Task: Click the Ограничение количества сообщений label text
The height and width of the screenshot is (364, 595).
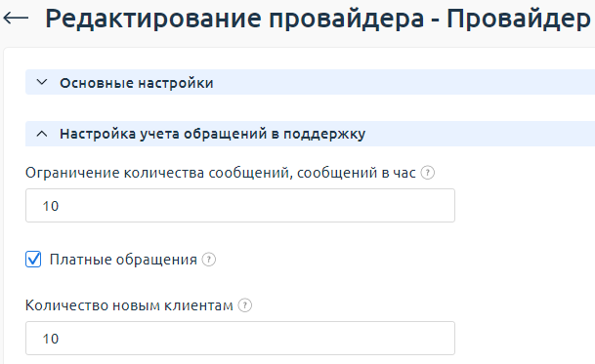Action: [221, 173]
